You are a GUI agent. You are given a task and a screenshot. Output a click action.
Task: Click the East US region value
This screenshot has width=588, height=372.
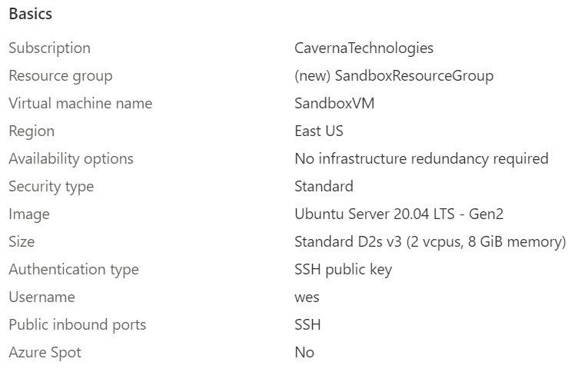(319, 131)
